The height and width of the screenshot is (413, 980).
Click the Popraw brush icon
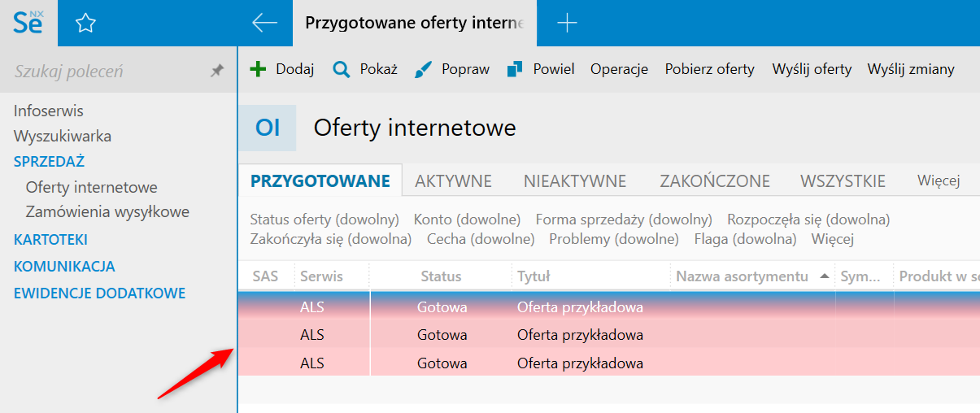coord(423,69)
